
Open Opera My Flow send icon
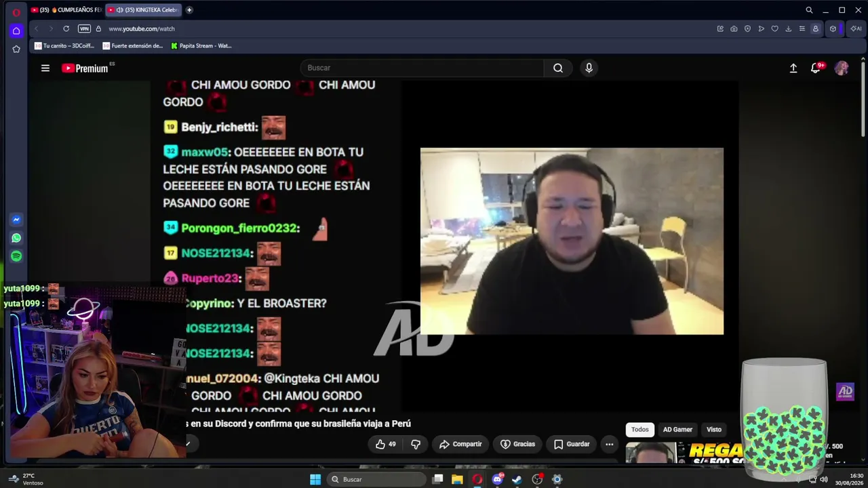(x=762, y=28)
